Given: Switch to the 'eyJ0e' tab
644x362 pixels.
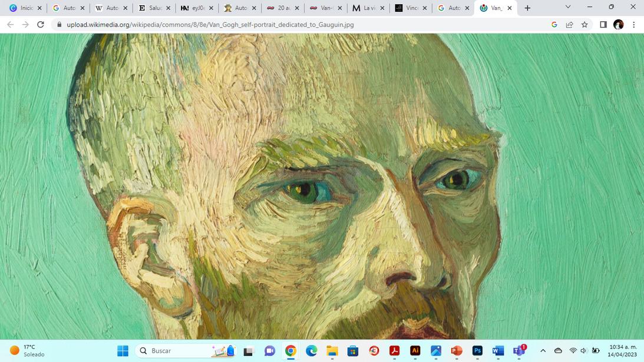Looking at the screenshot, I should coord(197,8).
